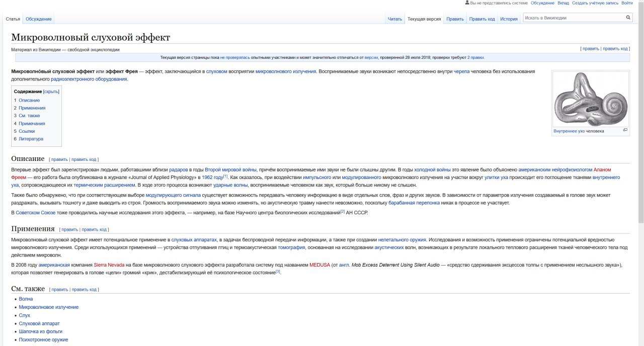The height and width of the screenshot is (346, 644).
Task: Open the Волна list link
Action: [x=26, y=299]
